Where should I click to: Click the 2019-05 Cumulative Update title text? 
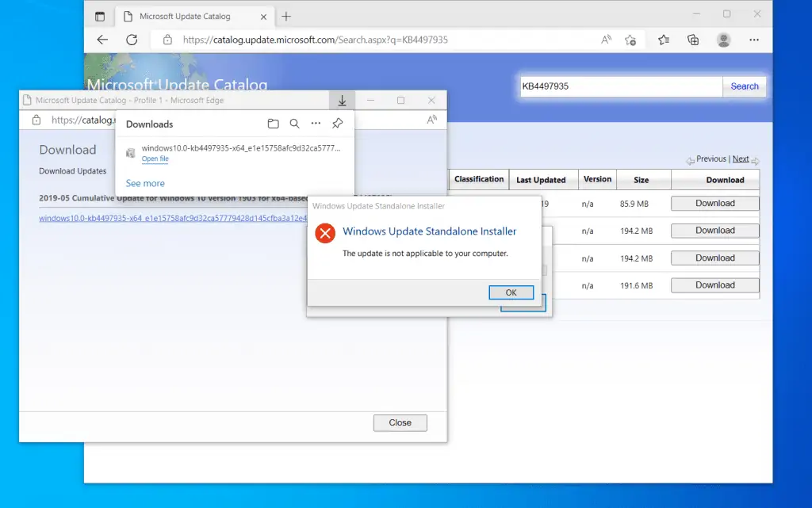pyautogui.click(x=173, y=198)
